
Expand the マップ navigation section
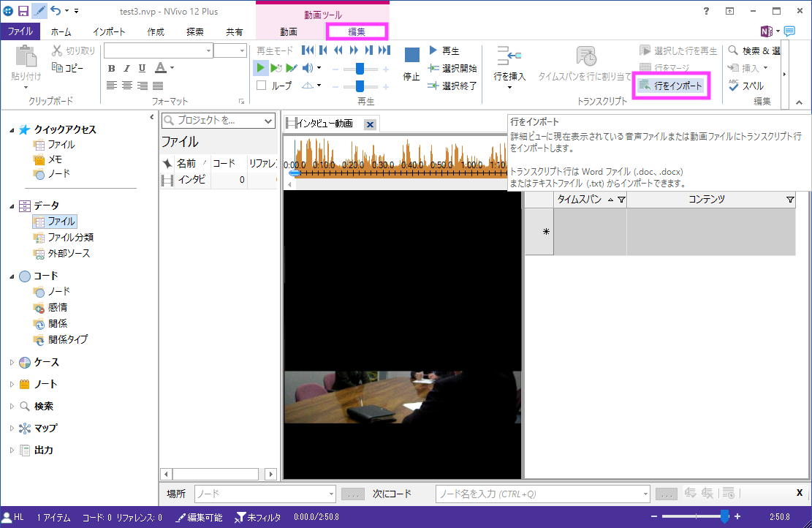pyautogui.click(x=12, y=428)
